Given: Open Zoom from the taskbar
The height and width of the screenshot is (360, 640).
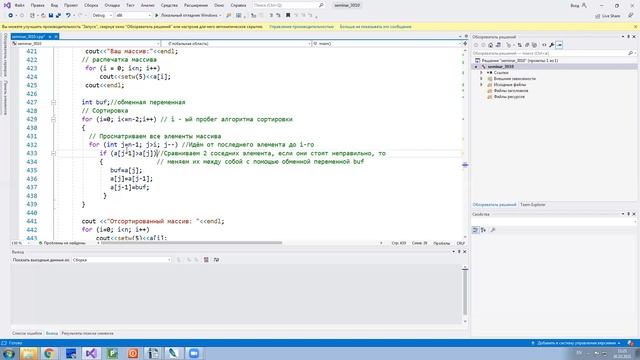Looking at the screenshot, I should point(194,353).
